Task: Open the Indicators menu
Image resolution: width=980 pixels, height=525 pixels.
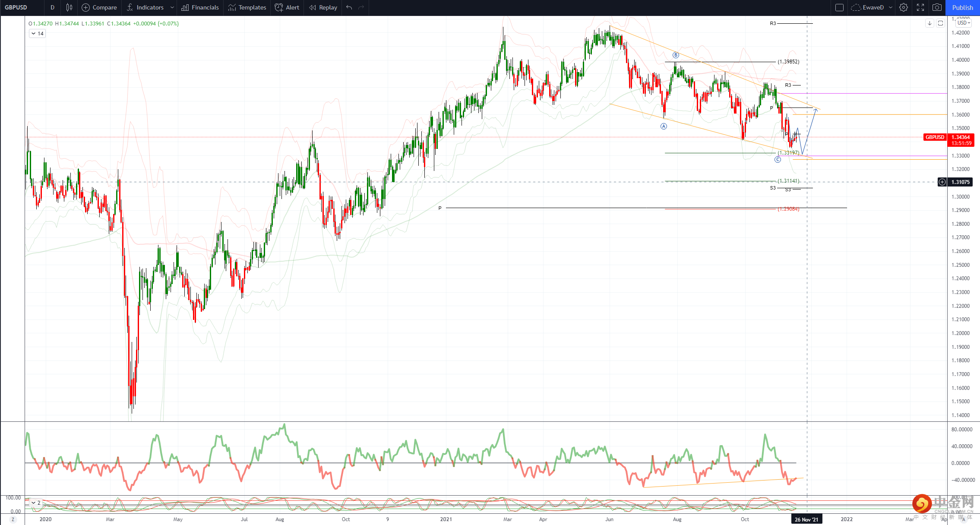Action: pos(145,7)
